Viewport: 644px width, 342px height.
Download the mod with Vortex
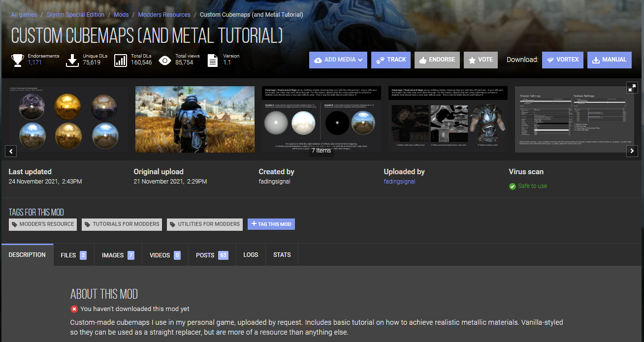(563, 60)
